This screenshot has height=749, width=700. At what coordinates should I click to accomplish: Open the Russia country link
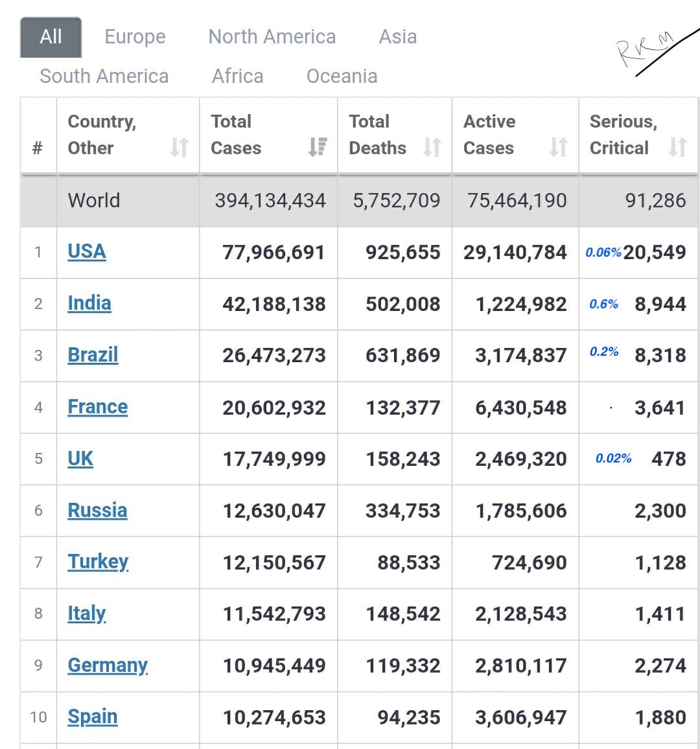(97, 511)
